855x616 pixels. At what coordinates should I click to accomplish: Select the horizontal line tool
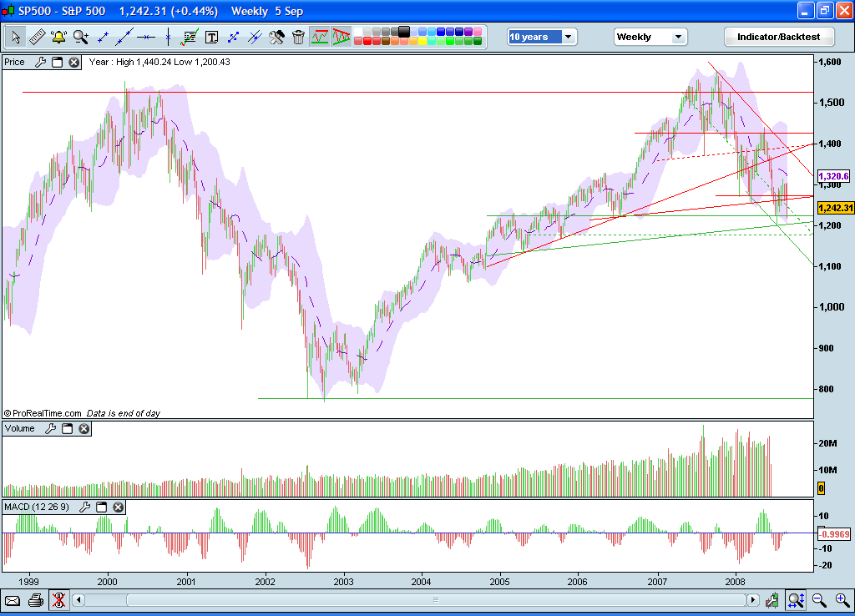146,37
